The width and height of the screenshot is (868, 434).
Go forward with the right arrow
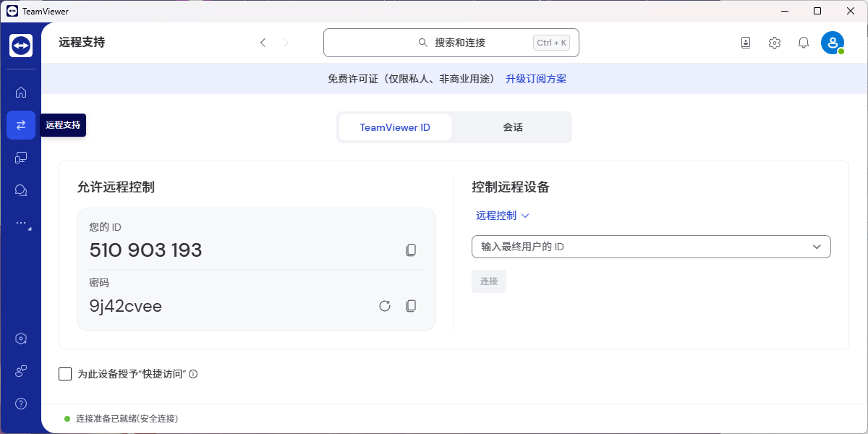point(286,43)
